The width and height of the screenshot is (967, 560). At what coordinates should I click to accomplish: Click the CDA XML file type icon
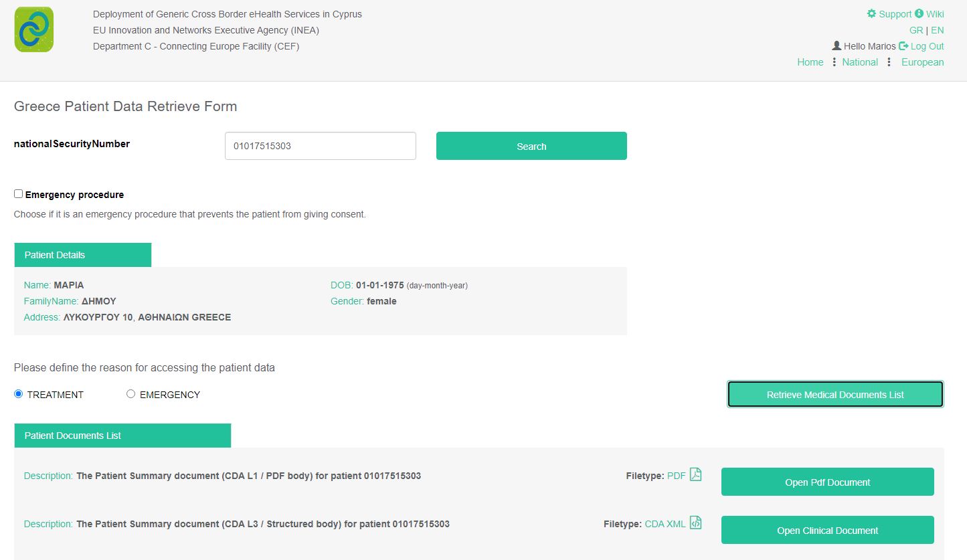pos(696,523)
